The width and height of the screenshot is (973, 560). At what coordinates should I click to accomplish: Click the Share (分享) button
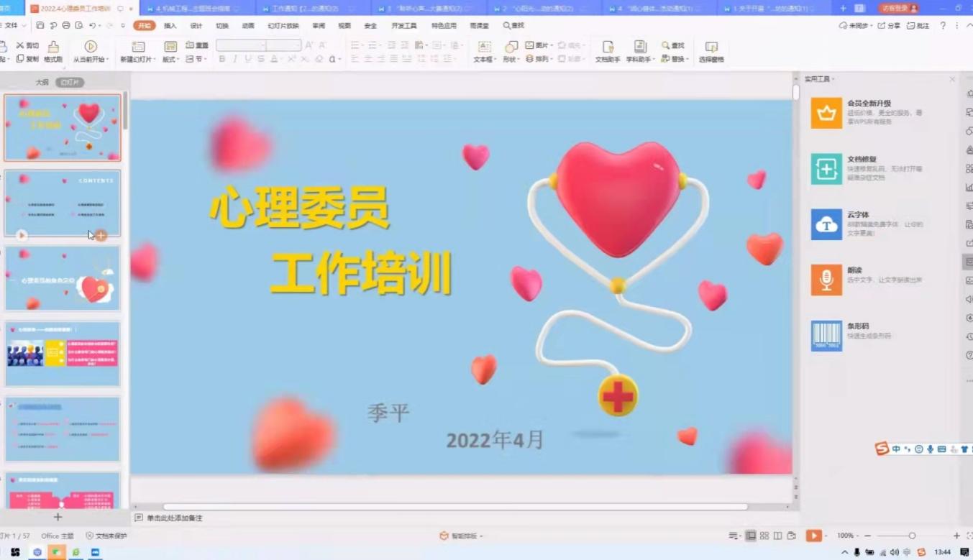pyautogui.click(x=889, y=26)
